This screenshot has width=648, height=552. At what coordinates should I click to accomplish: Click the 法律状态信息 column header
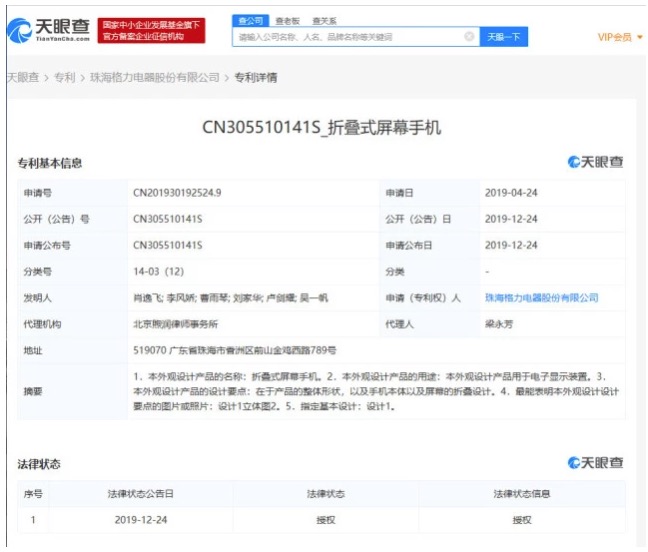pos(522,494)
